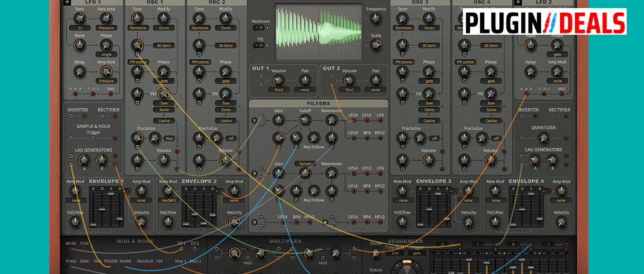Click the Pink noise output jack

pos(85,249)
